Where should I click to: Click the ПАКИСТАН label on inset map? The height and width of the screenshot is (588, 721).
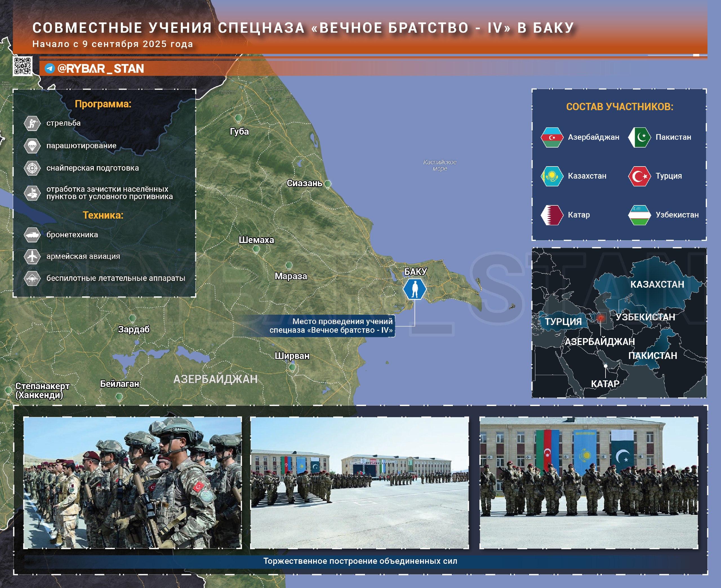pyautogui.click(x=653, y=356)
